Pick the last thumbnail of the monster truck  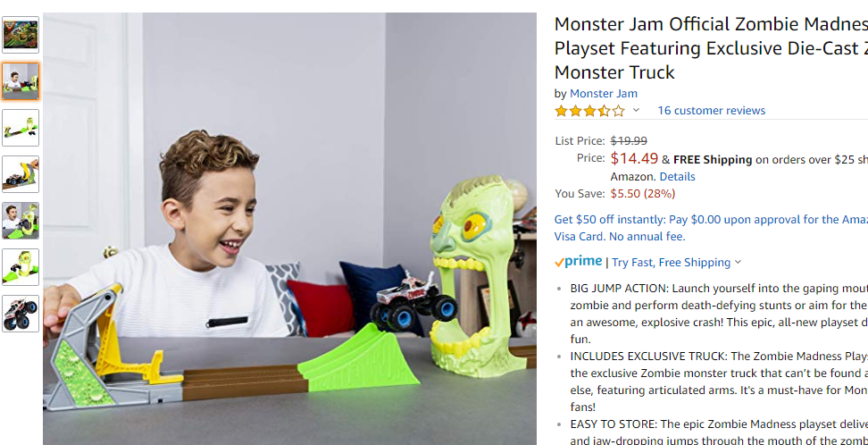point(21,314)
